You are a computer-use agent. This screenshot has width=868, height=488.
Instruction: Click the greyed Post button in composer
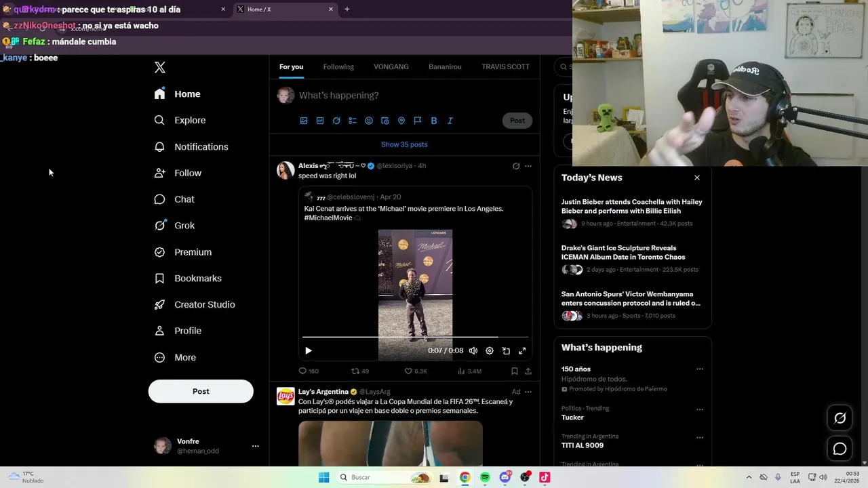pos(517,121)
